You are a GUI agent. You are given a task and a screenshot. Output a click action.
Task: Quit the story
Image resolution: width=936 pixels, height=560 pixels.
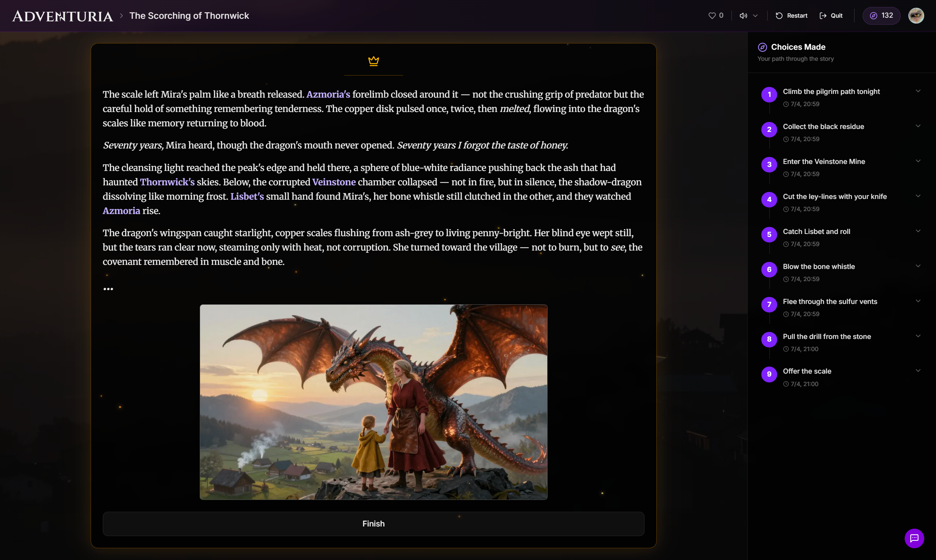point(831,15)
